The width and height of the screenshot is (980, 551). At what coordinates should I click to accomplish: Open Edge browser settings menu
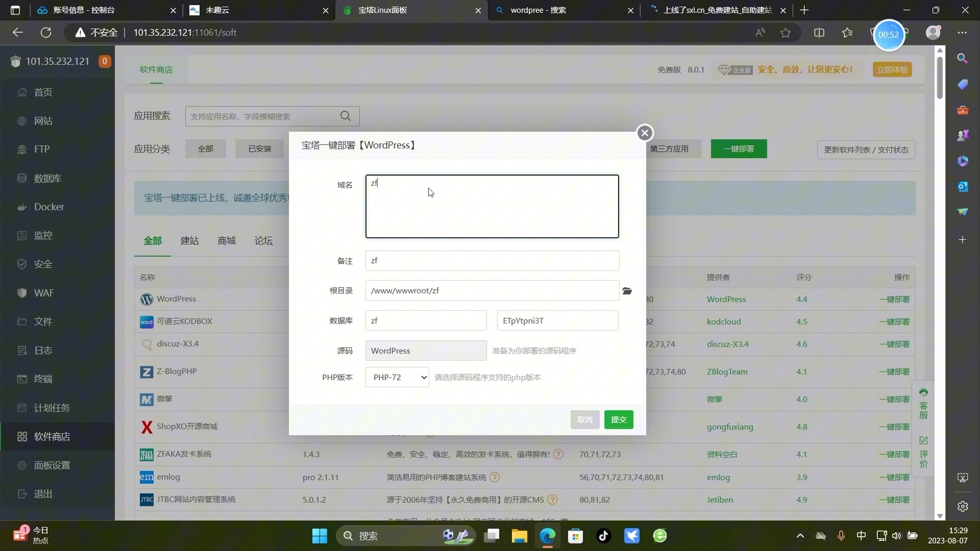coord(963,33)
